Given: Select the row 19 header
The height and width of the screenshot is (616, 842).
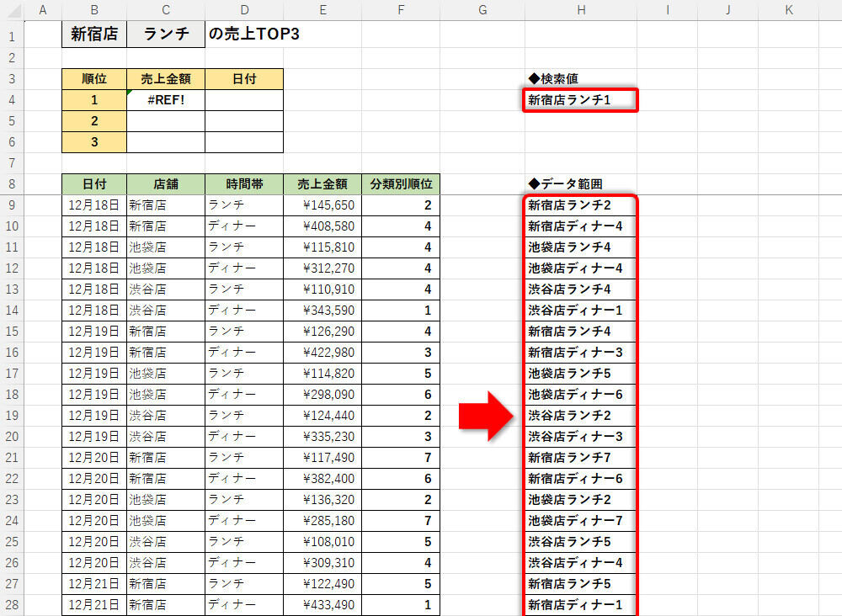Looking at the screenshot, I should point(12,416).
